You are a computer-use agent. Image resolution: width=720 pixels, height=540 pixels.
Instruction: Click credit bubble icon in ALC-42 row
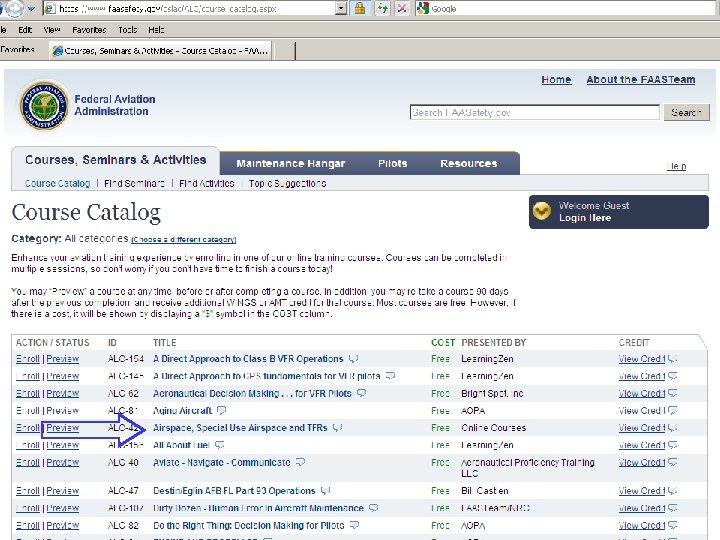coord(672,428)
